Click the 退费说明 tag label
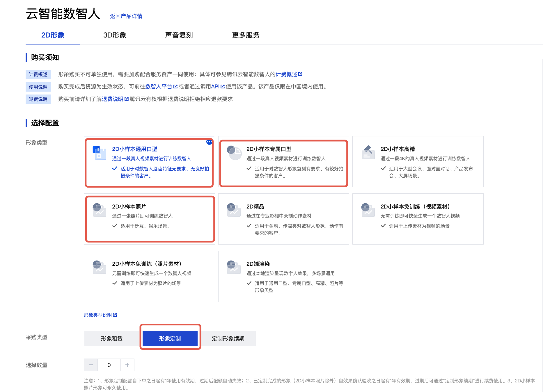Image resolution: width=543 pixels, height=392 pixels. point(38,99)
